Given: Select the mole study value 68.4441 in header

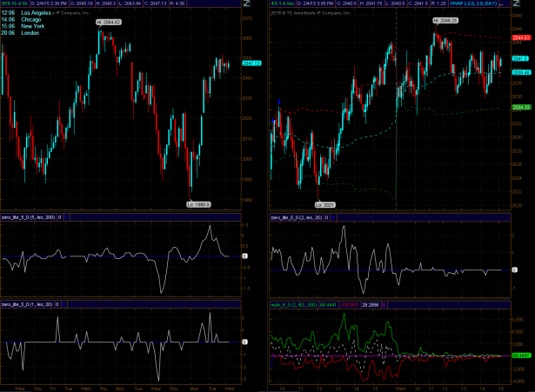Looking at the screenshot, I should (x=328, y=305).
